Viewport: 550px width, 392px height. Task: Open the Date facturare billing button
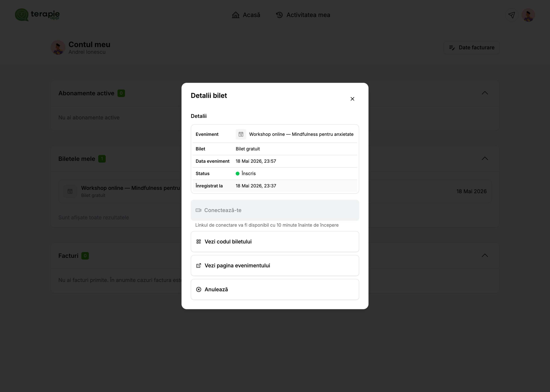coord(471,47)
